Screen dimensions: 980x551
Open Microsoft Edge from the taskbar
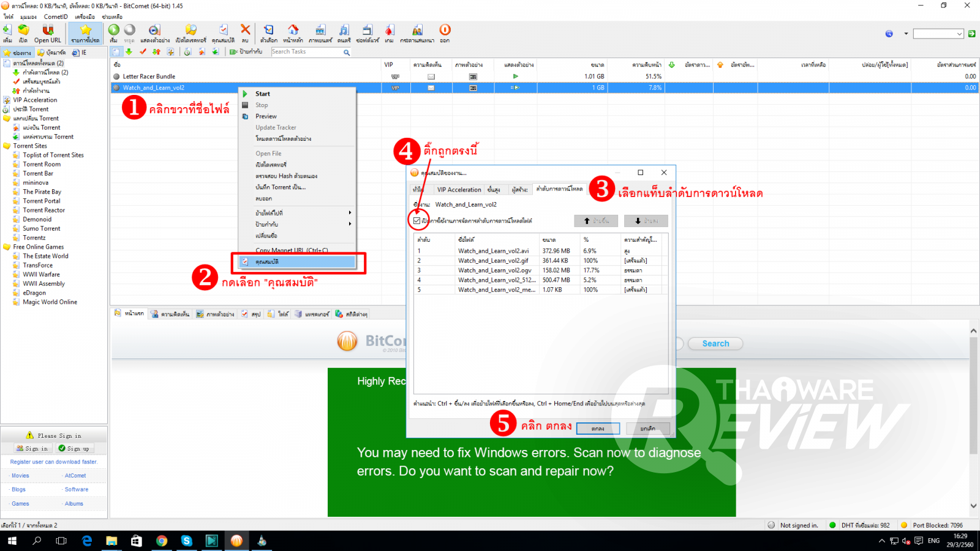pyautogui.click(x=87, y=541)
